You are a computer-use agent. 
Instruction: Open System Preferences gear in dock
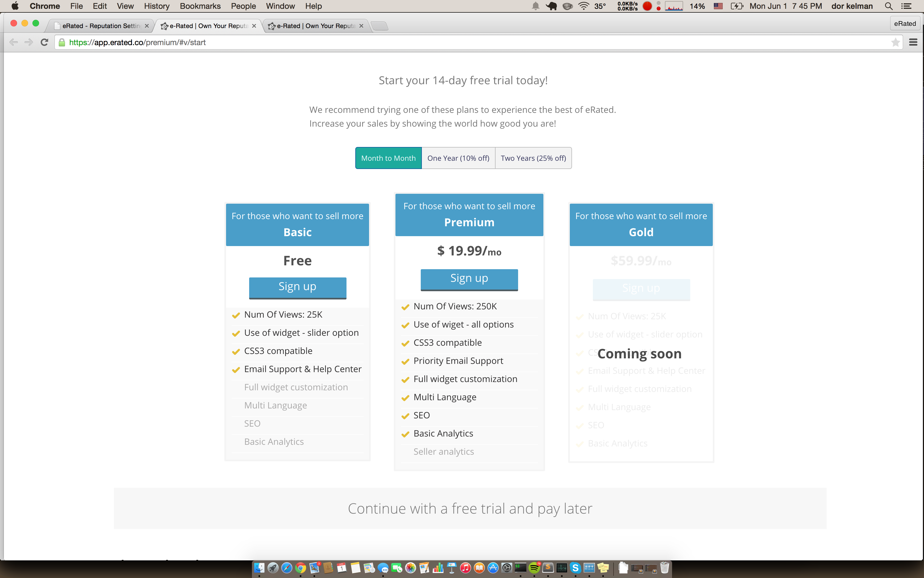click(507, 568)
